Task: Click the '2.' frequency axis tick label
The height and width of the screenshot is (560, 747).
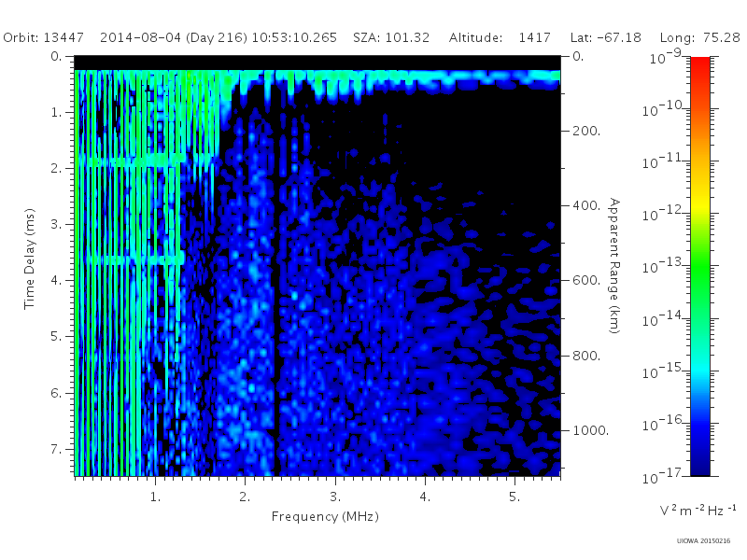Action: 245,497
